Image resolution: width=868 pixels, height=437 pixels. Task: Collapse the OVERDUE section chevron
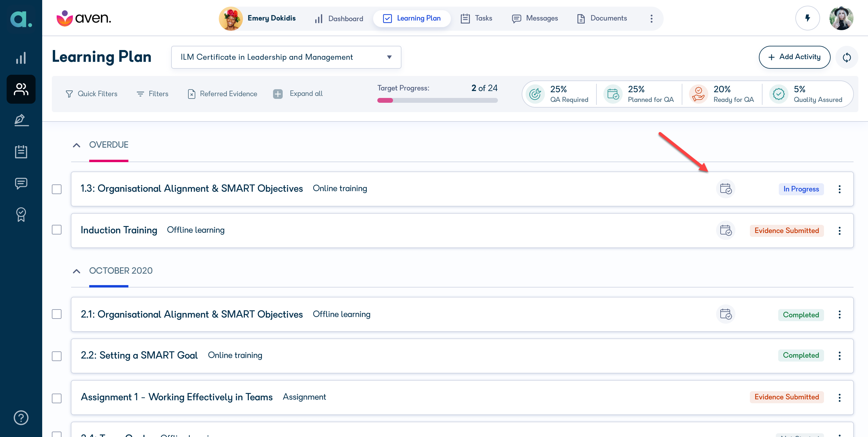(77, 145)
